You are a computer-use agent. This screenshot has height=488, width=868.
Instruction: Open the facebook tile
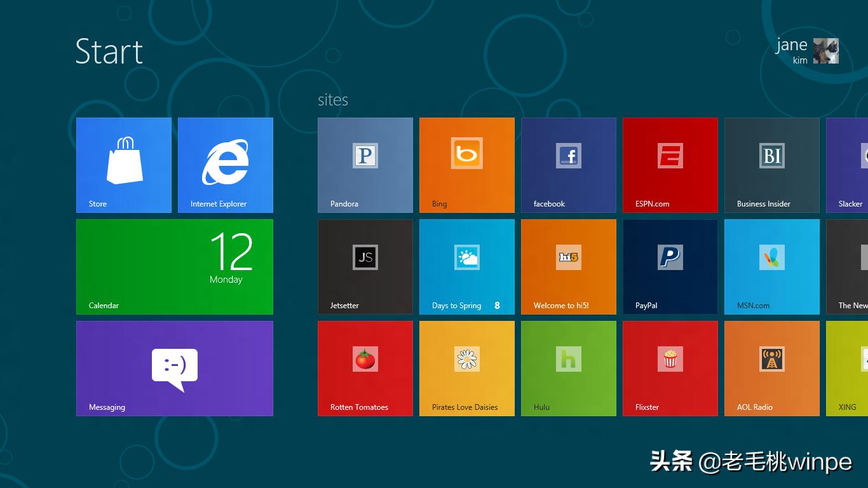(568, 165)
